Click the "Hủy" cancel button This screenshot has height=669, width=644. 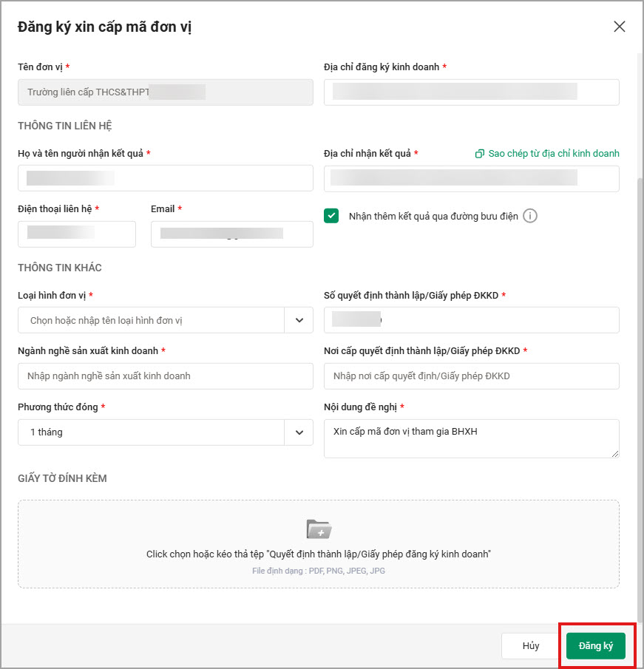pos(530,645)
